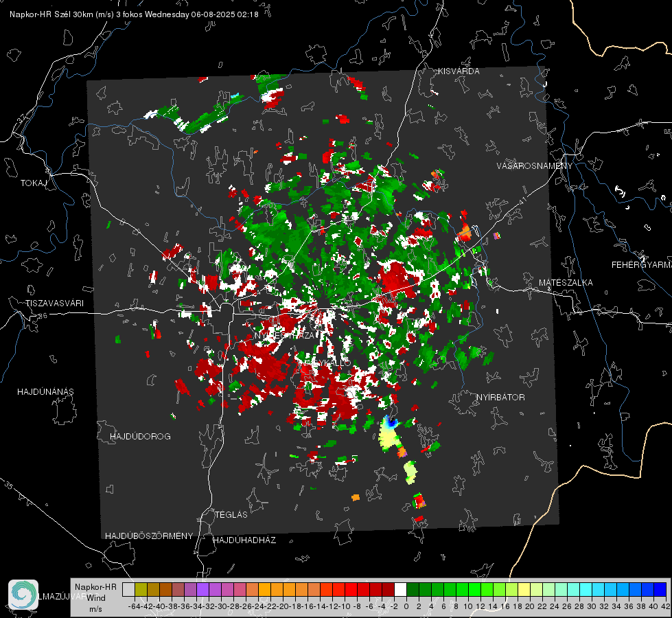Click the HAJDÚHADHÁZ town label

(x=244, y=540)
